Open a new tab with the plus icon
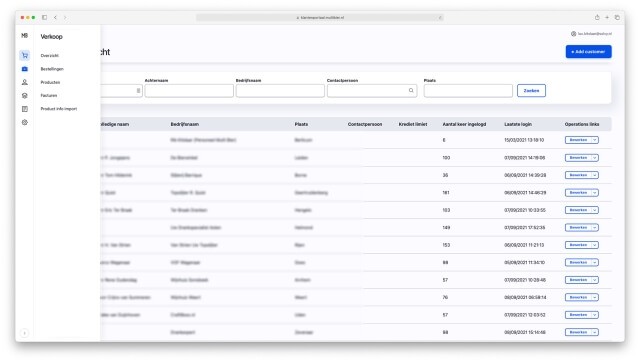Viewport: 640px width, 362px height. click(607, 18)
